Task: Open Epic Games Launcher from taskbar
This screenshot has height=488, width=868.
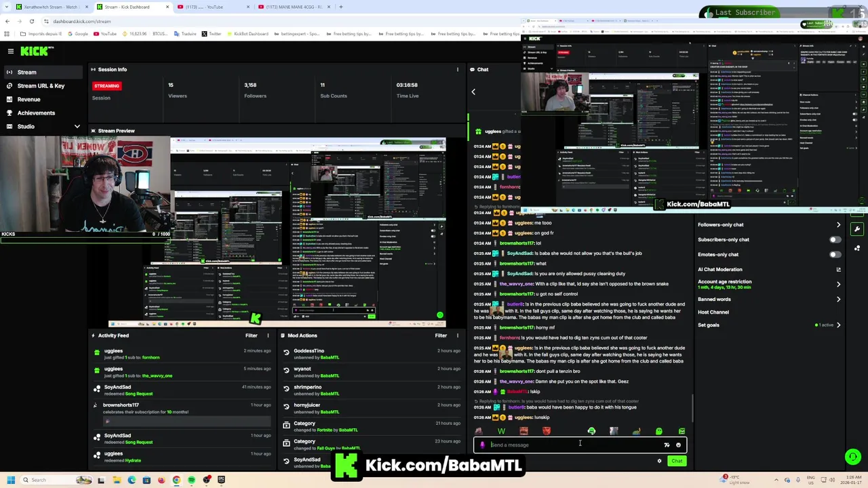Action: [x=221, y=480]
